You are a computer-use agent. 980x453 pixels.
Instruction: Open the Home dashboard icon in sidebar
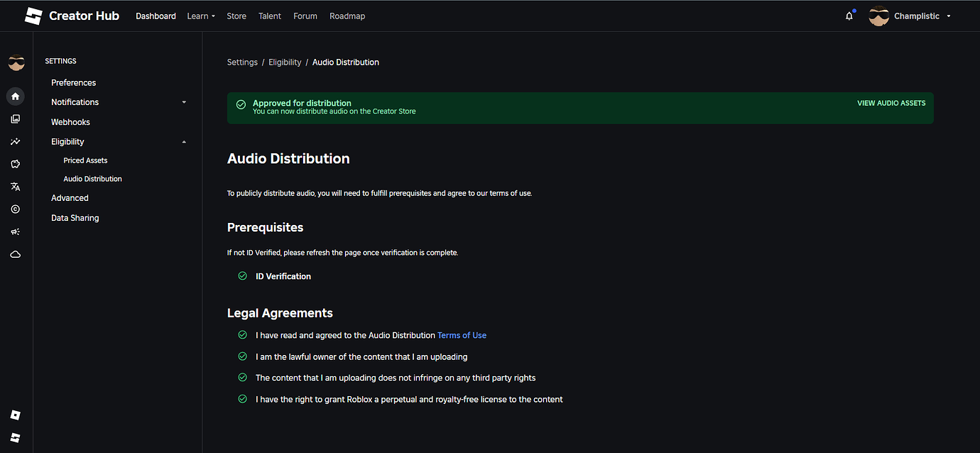[15, 96]
